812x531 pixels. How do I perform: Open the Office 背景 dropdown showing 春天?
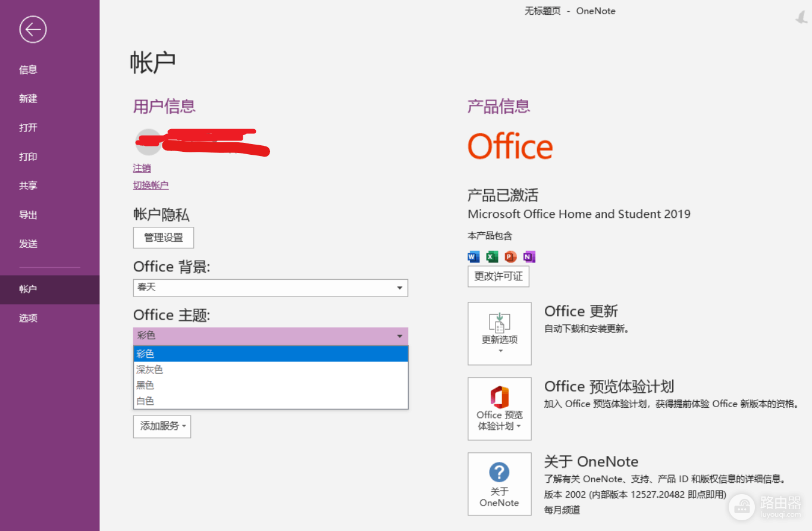(271, 288)
